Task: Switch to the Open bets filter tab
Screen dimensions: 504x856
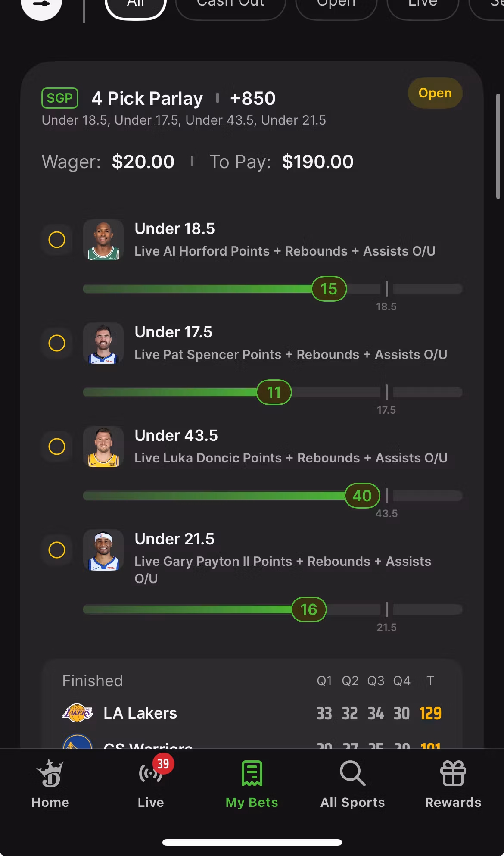Action: (x=336, y=5)
